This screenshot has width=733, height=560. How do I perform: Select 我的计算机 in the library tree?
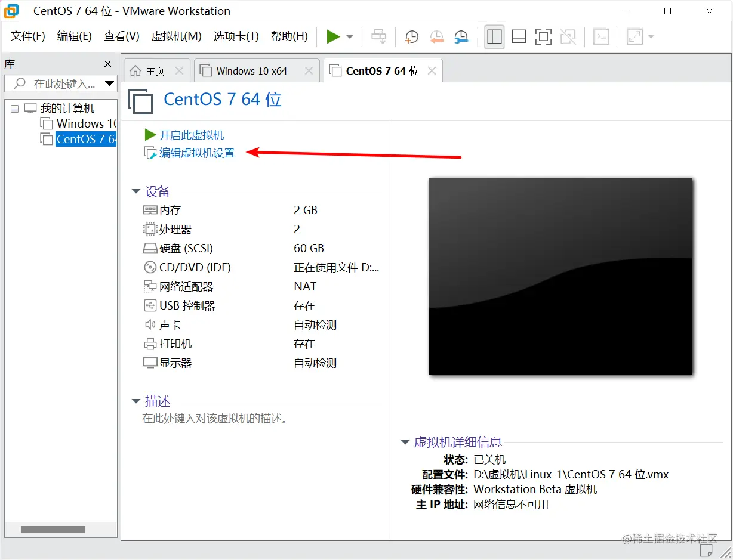tap(67, 109)
